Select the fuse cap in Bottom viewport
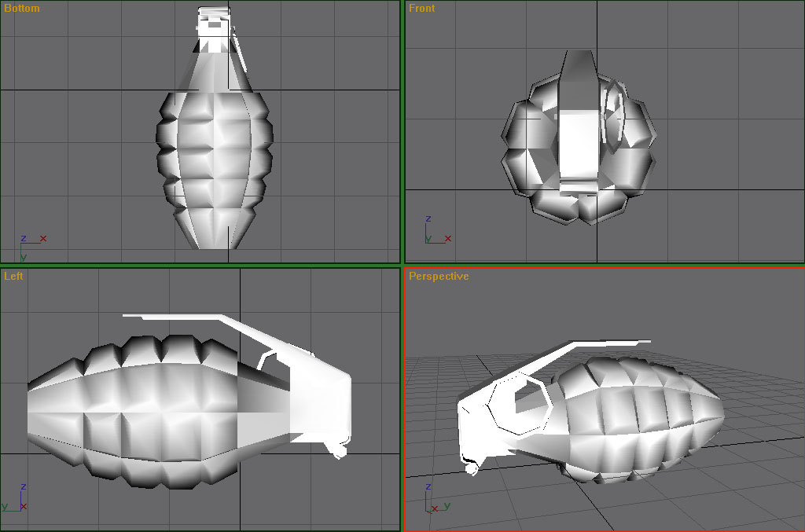Viewport: 805px width, 532px height. pos(212,24)
